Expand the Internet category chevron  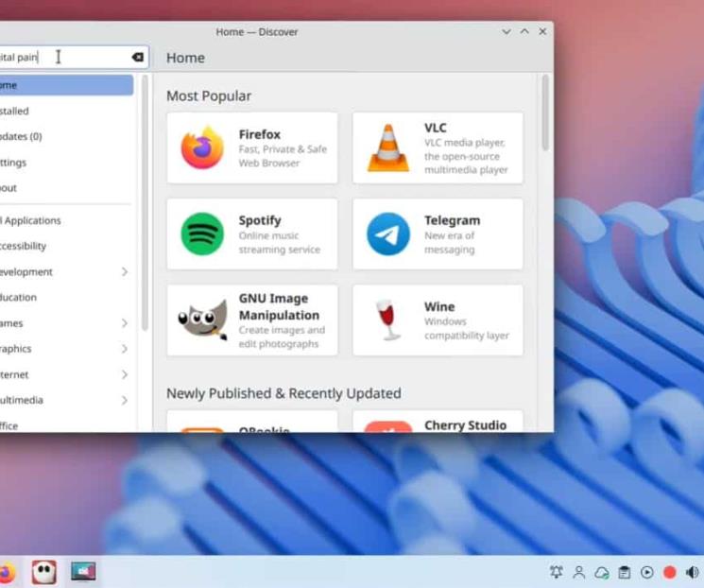pos(125,374)
